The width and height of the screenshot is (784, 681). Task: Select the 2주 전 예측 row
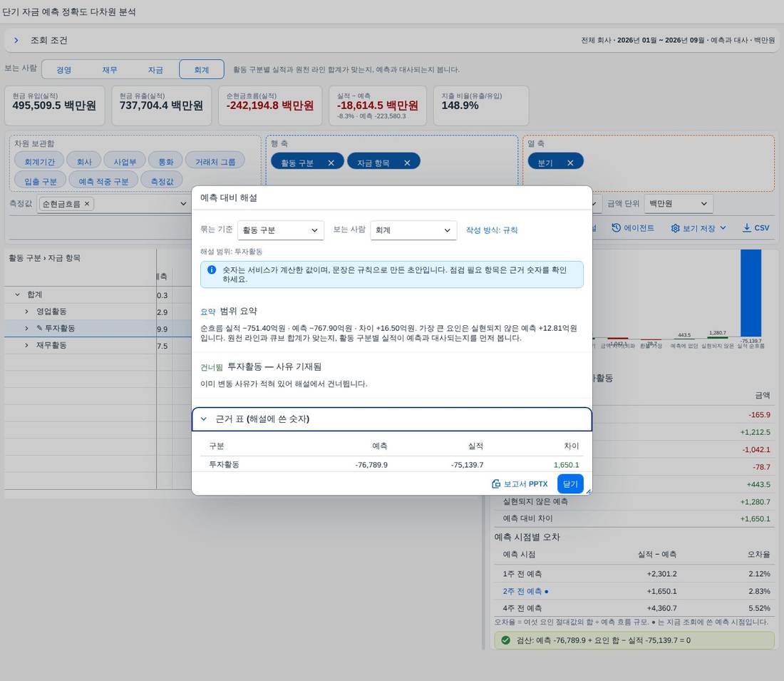click(x=636, y=591)
